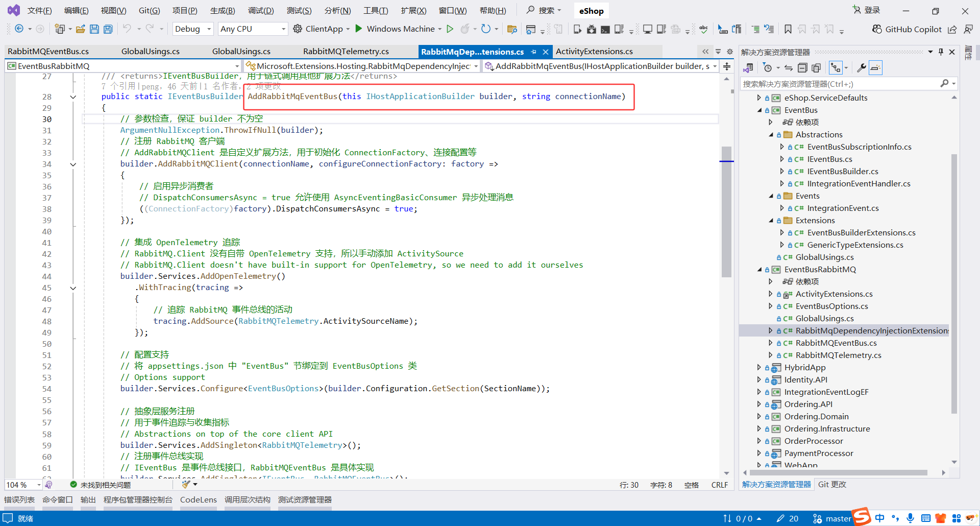Image resolution: width=980 pixels, height=526 pixels.
Task: Click the Save All icon
Action: pyautogui.click(x=108, y=29)
